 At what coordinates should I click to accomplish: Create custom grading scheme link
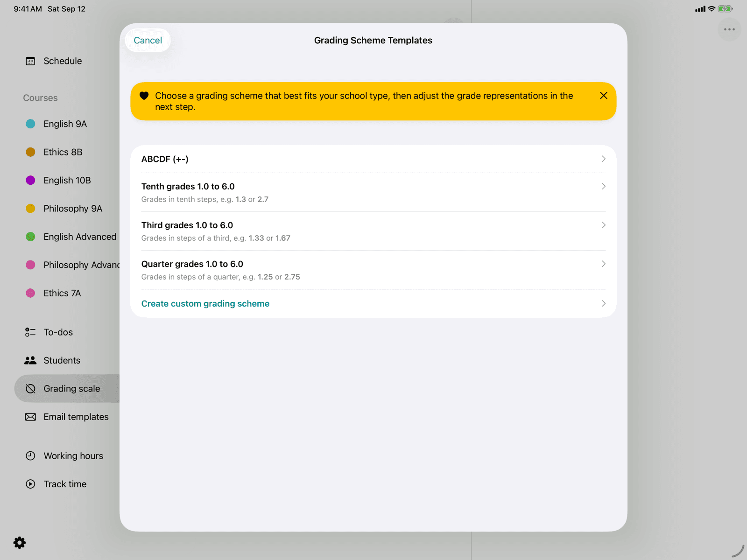[x=205, y=304]
